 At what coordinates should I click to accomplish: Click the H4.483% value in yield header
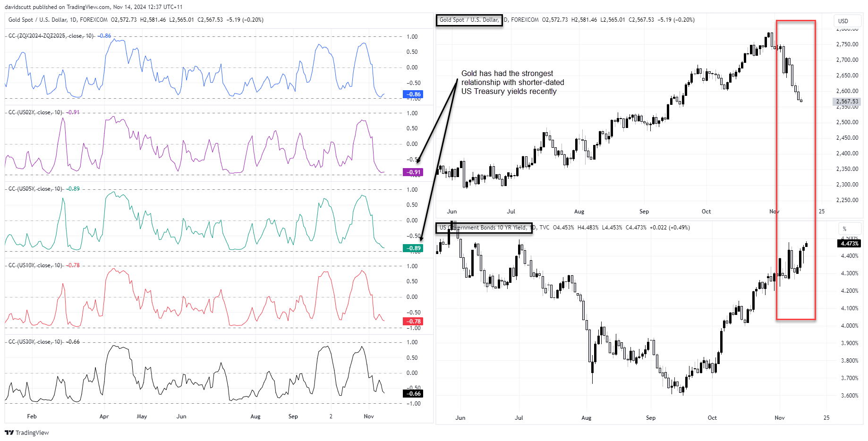588,228
